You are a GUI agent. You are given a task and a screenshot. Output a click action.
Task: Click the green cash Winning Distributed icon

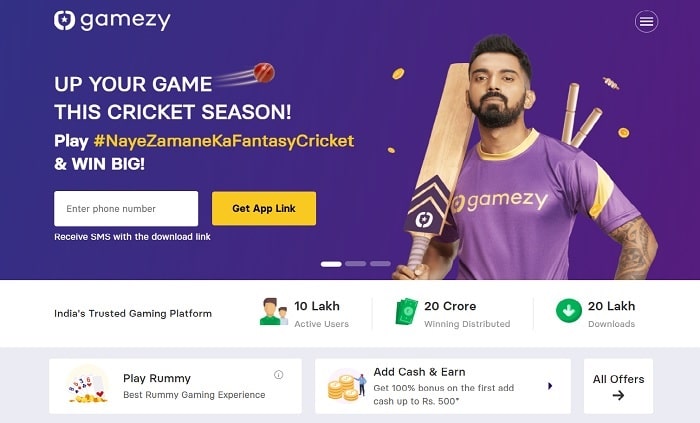[406, 311]
